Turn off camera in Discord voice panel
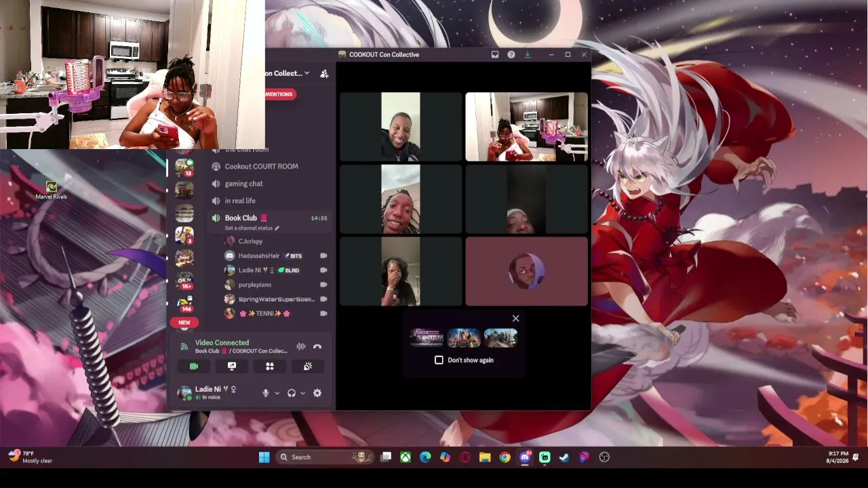The image size is (868, 488). [x=194, y=366]
